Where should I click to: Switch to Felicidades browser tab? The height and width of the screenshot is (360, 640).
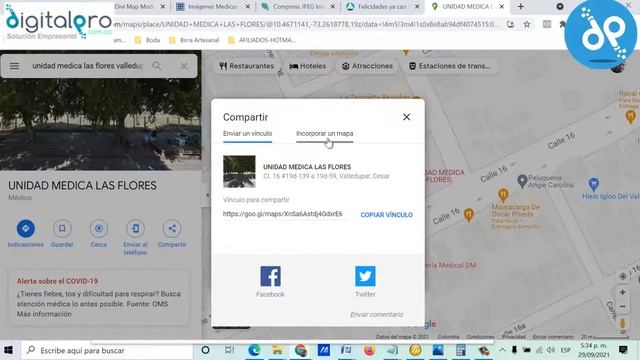(x=382, y=7)
